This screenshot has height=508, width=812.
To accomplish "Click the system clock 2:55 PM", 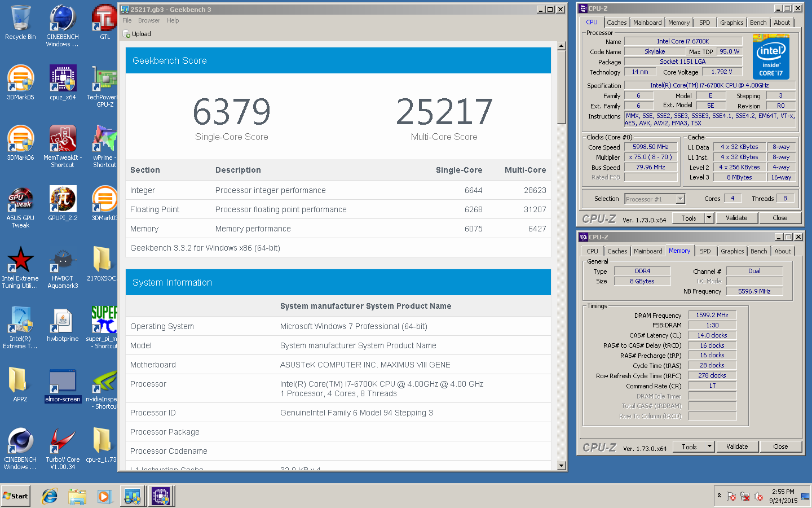I will [783, 492].
